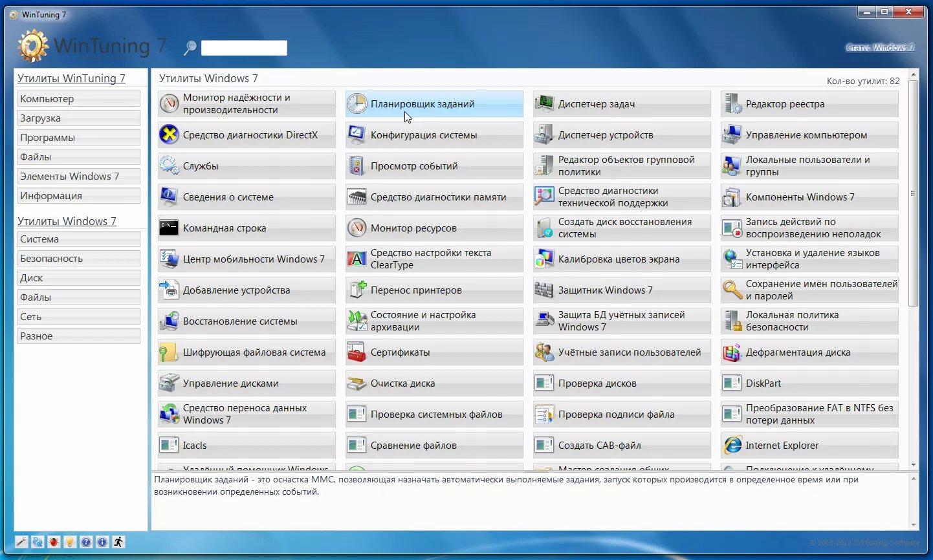Launch Добавление устройства
This screenshot has width=933, height=560.
point(247,290)
